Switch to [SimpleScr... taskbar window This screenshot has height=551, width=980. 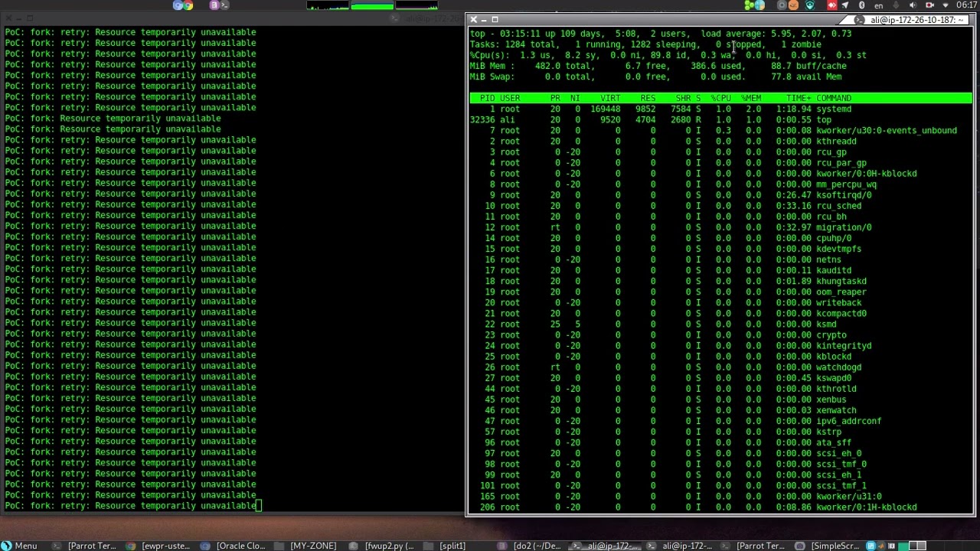(829, 546)
